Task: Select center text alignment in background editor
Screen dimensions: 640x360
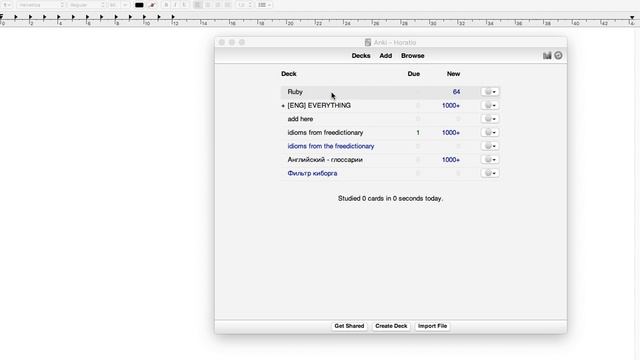Action: point(208,5)
